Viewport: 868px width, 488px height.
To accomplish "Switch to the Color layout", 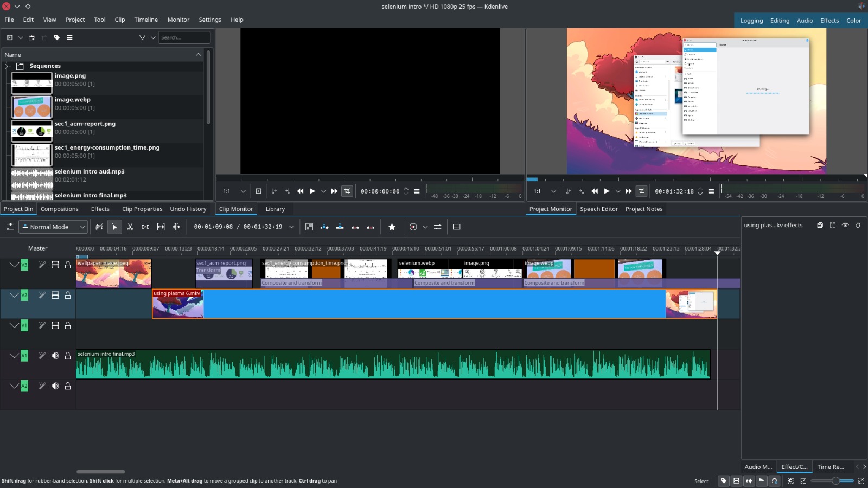I will click(x=853, y=21).
